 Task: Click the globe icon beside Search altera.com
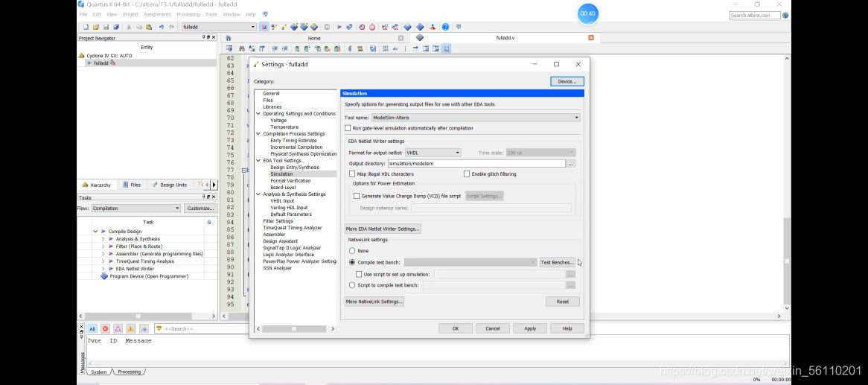pyautogui.click(x=785, y=15)
